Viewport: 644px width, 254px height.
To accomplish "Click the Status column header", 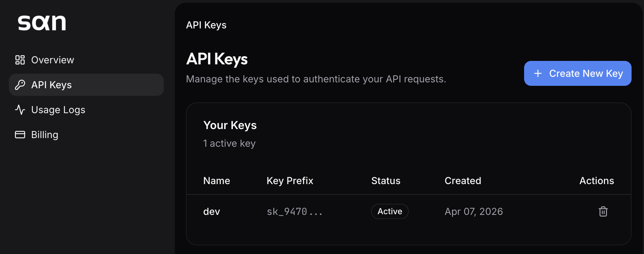I will pos(386,180).
